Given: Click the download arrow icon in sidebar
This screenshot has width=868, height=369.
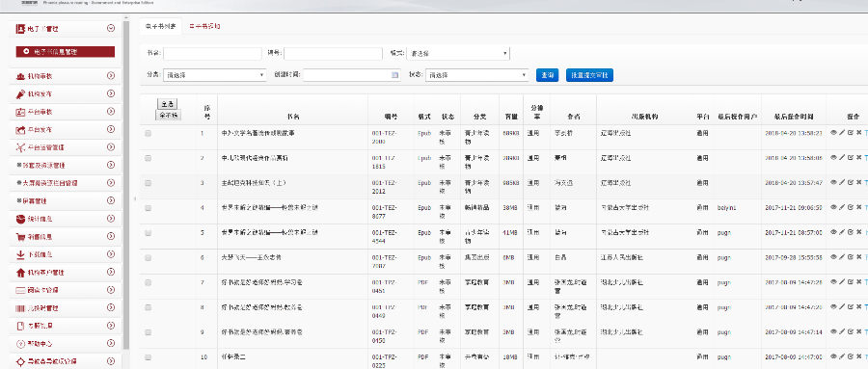Looking at the screenshot, I should tap(20, 254).
